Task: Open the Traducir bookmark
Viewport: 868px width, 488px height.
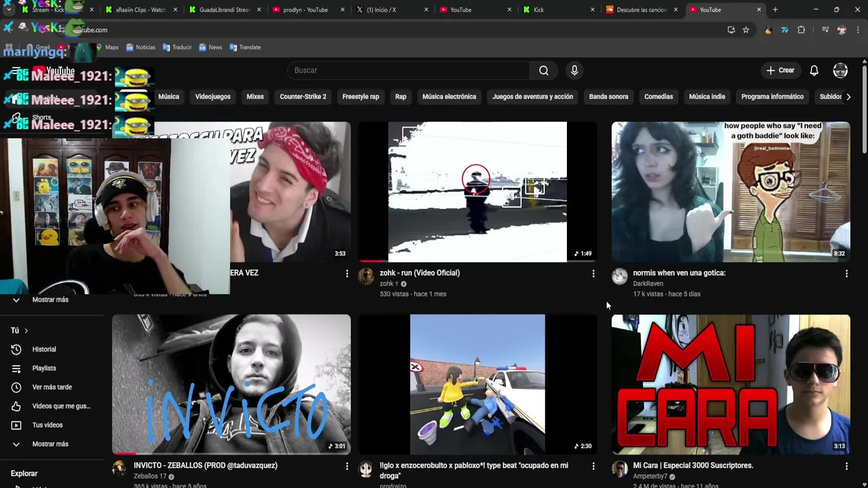Action: 177,47
